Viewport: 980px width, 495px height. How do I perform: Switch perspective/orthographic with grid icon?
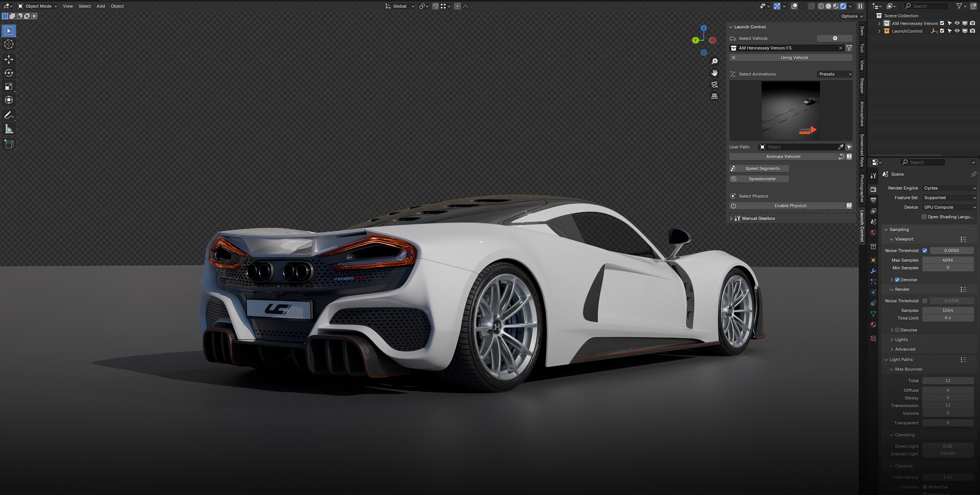715,96
